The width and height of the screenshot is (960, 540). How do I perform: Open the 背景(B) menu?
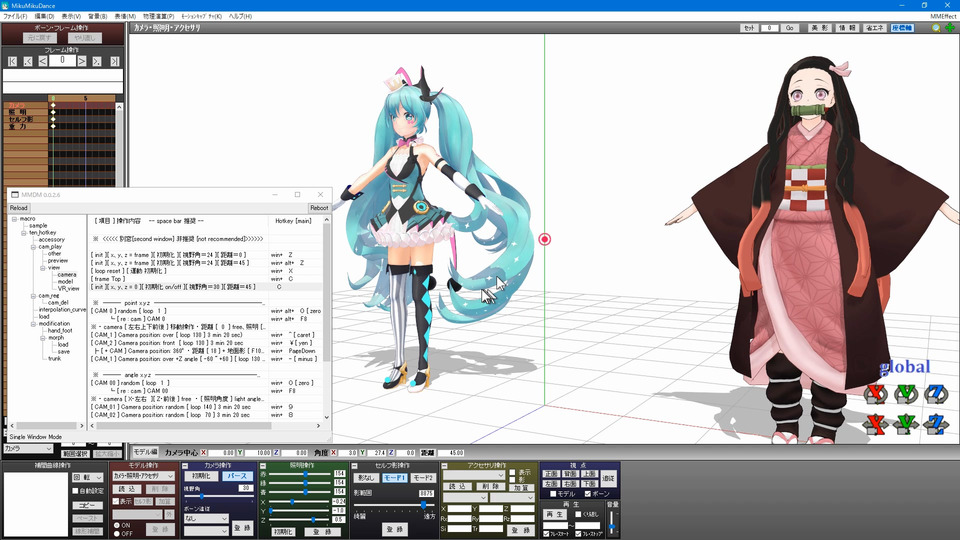[98, 17]
